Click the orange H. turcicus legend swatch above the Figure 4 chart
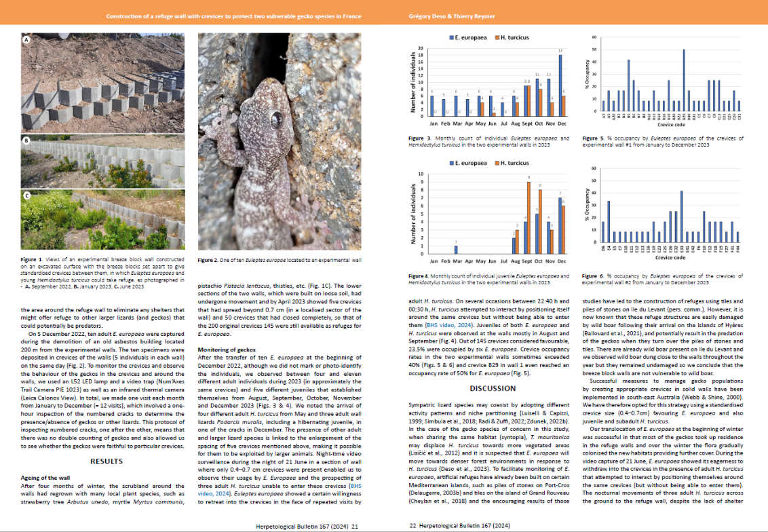Viewport: 768px width, 532px height. click(x=497, y=164)
